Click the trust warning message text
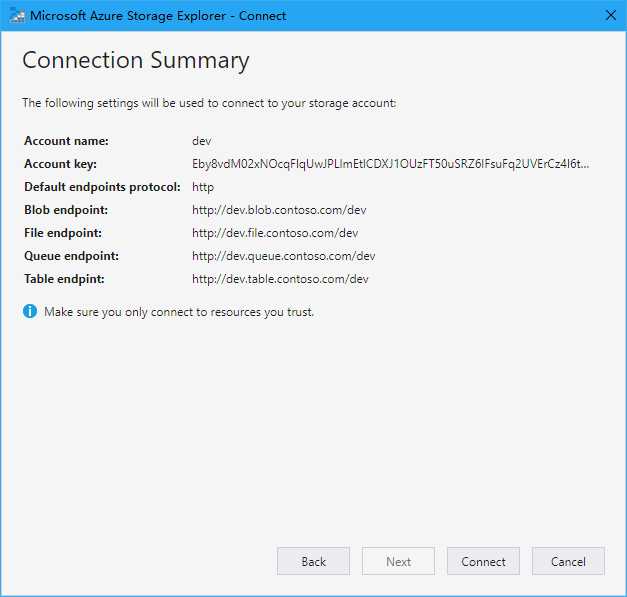This screenshot has height=597, width=627. coord(179,311)
